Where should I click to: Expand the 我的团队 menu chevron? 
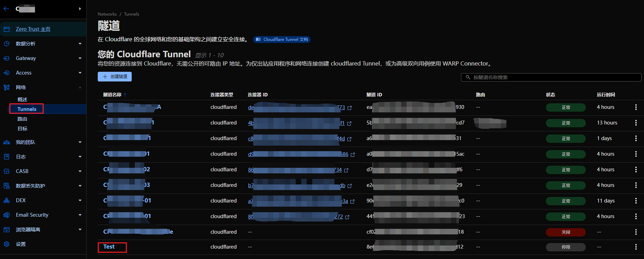click(x=80, y=142)
